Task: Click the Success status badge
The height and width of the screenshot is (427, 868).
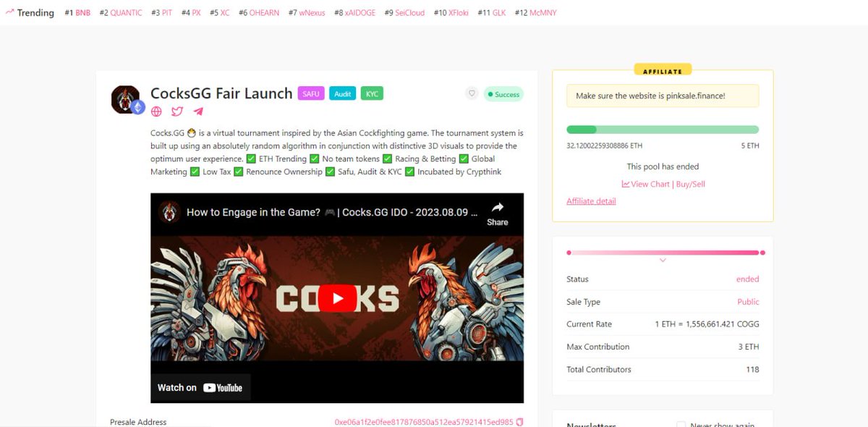Action: 503,94
